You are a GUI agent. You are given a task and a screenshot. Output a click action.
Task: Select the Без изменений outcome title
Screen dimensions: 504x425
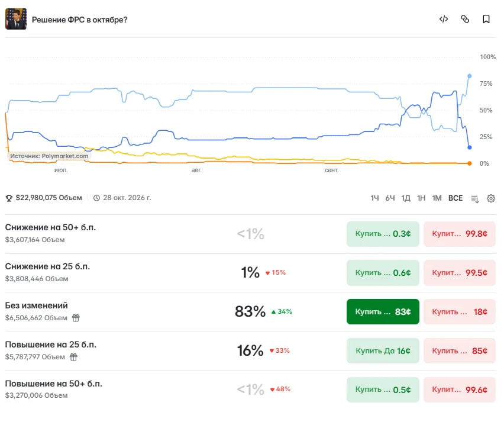click(x=36, y=305)
